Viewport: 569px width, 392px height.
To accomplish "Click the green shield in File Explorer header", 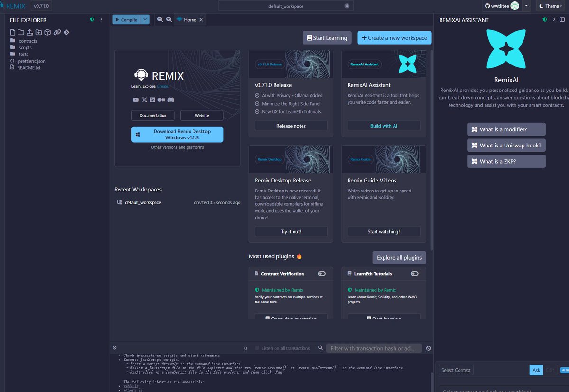I will click(x=92, y=20).
